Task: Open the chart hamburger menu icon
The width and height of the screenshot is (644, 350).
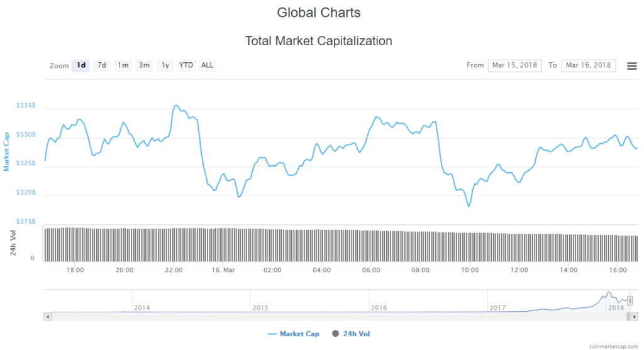Action: tap(631, 65)
